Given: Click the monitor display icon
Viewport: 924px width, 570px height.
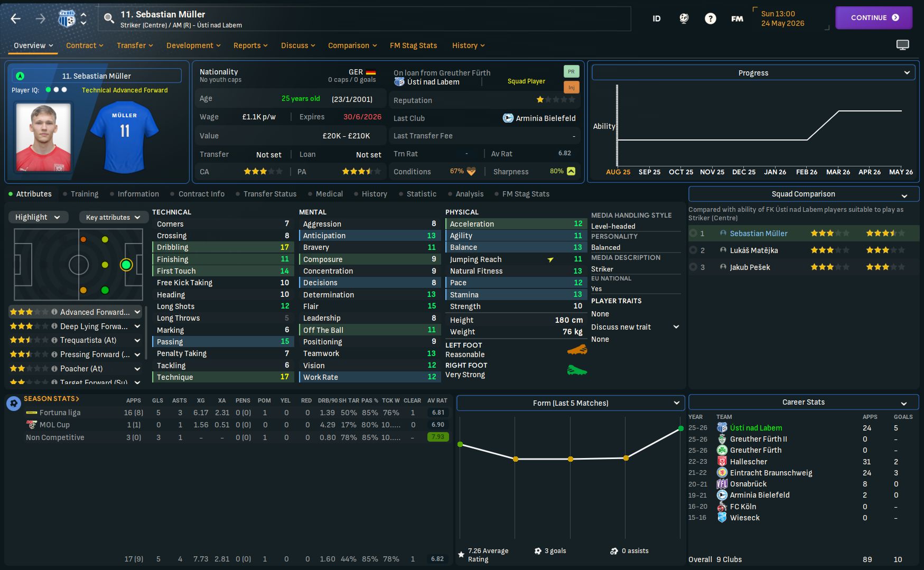Looking at the screenshot, I should 903,45.
